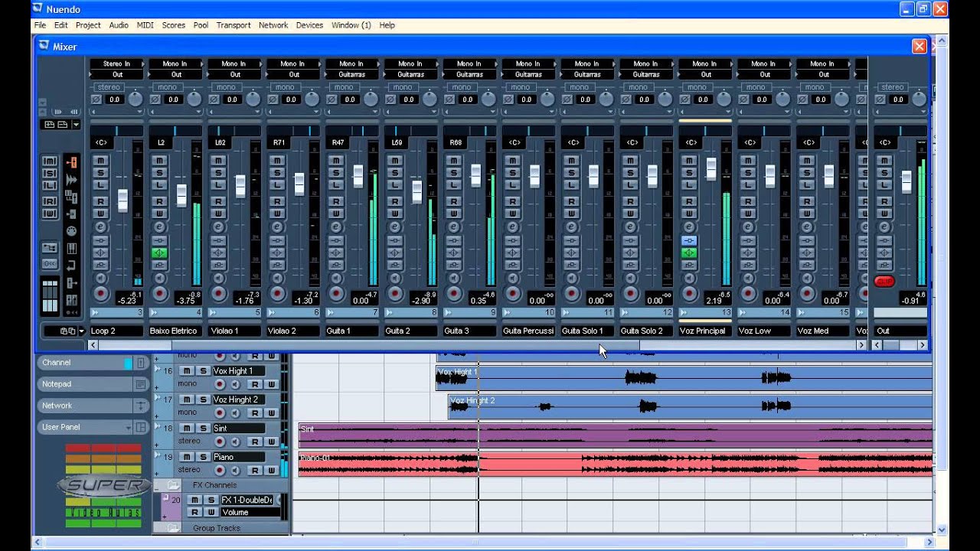Click the Out master fader handle
980x551 pixels.
906,181
